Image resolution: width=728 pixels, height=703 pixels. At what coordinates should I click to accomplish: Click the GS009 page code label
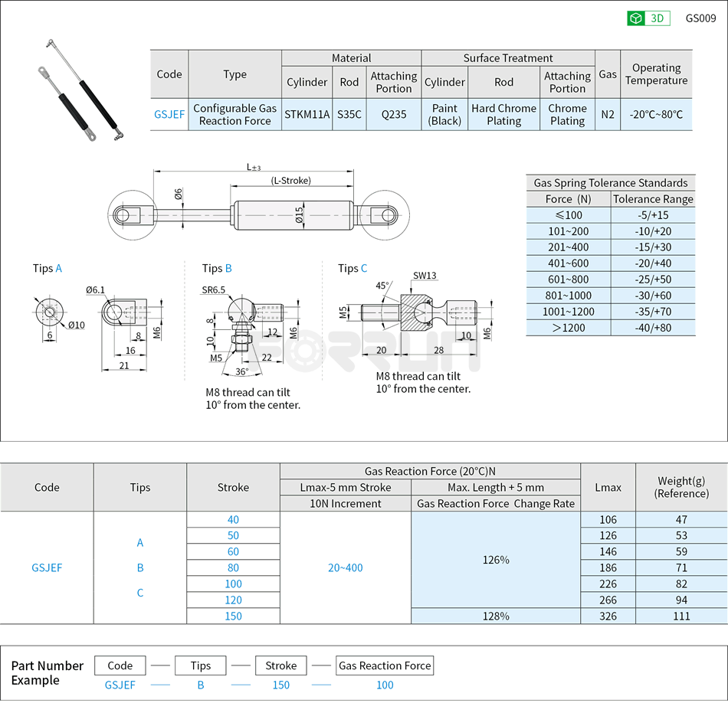point(700,18)
